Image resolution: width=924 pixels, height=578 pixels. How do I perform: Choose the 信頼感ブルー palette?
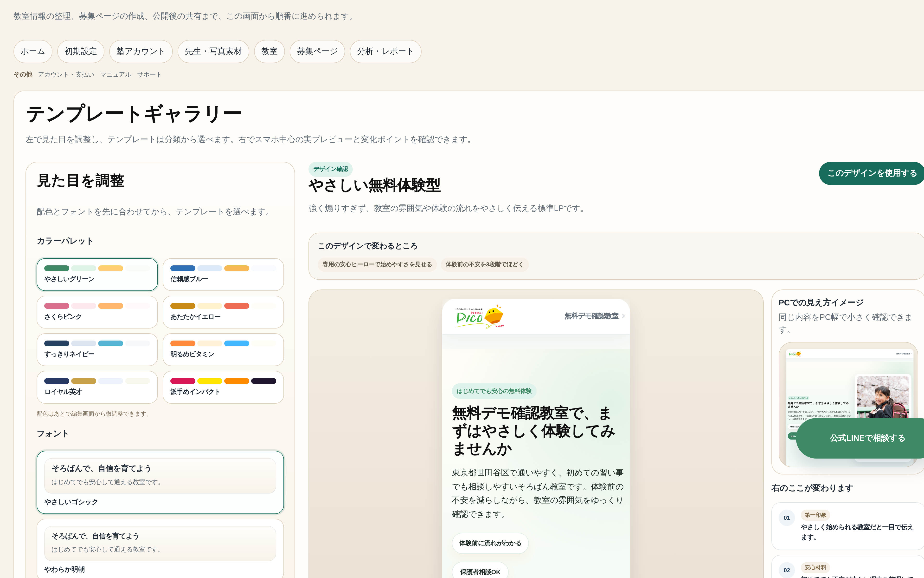coord(223,275)
